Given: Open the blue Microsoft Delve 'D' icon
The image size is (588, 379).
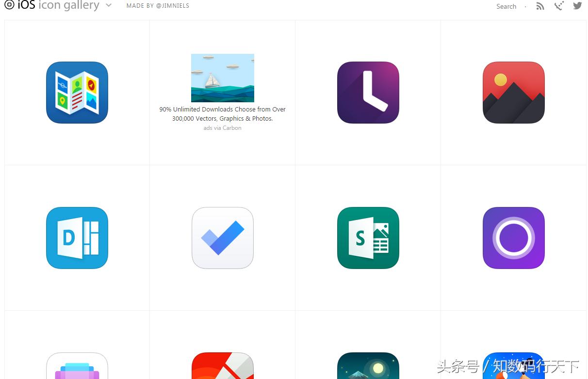Looking at the screenshot, I should coord(77,238).
